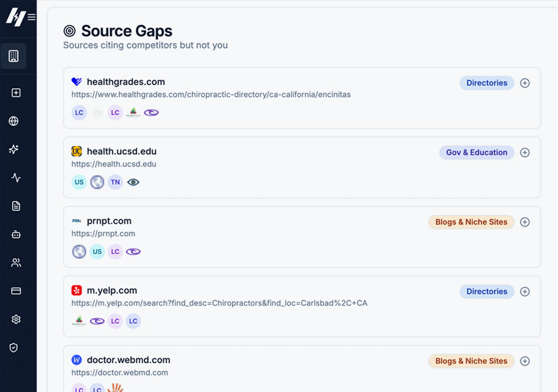Expand the healthgrades.com source entry
This screenshot has width=558, height=392.
pyautogui.click(x=525, y=83)
